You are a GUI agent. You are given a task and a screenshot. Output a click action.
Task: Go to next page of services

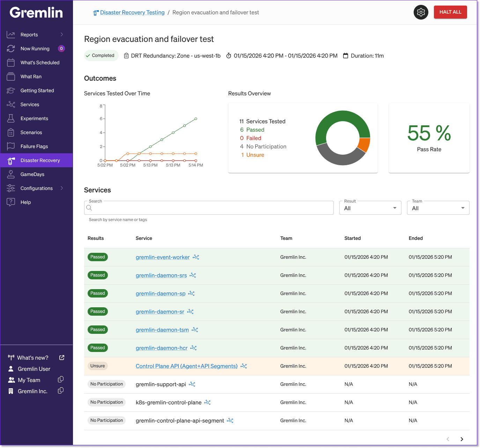pyautogui.click(x=462, y=439)
